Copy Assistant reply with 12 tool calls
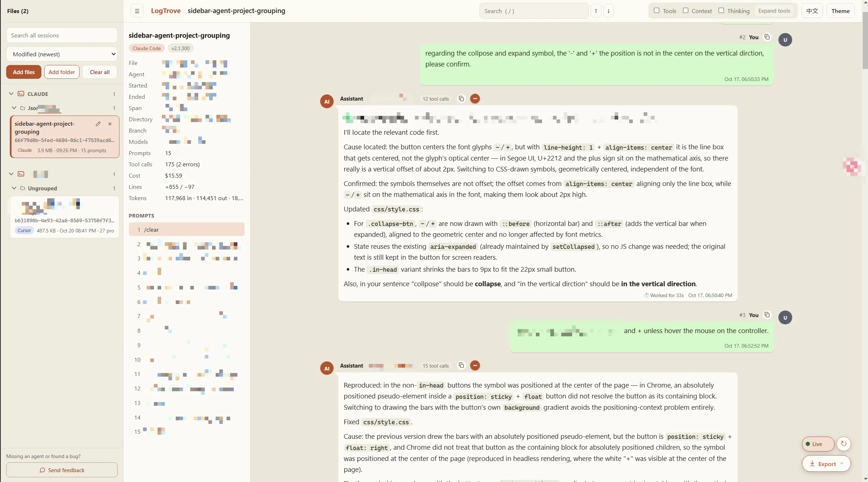Image resolution: width=868 pixels, height=482 pixels. point(461,99)
